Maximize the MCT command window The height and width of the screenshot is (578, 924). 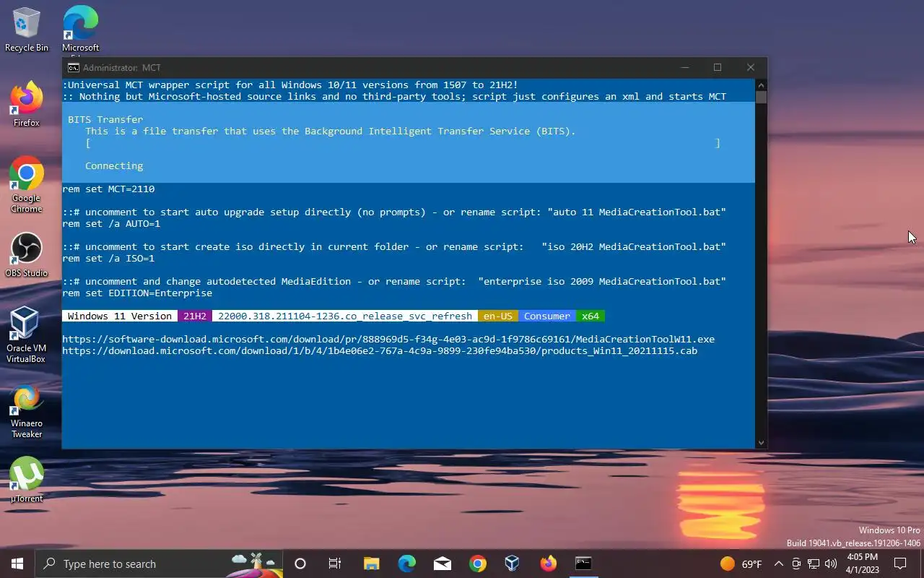pos(718,67)
